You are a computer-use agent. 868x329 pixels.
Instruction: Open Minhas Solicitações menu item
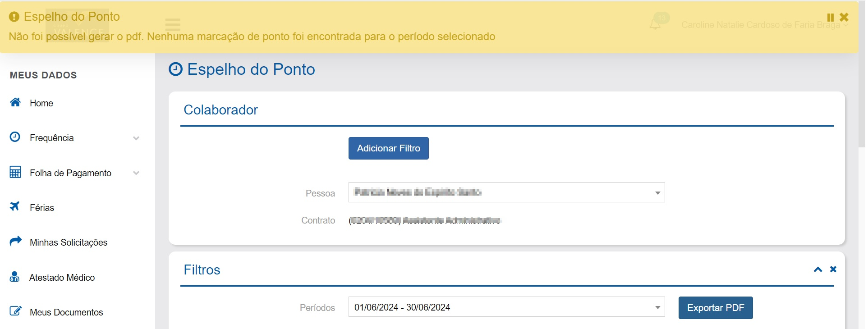pyautogui.click(x=68, y=242)
